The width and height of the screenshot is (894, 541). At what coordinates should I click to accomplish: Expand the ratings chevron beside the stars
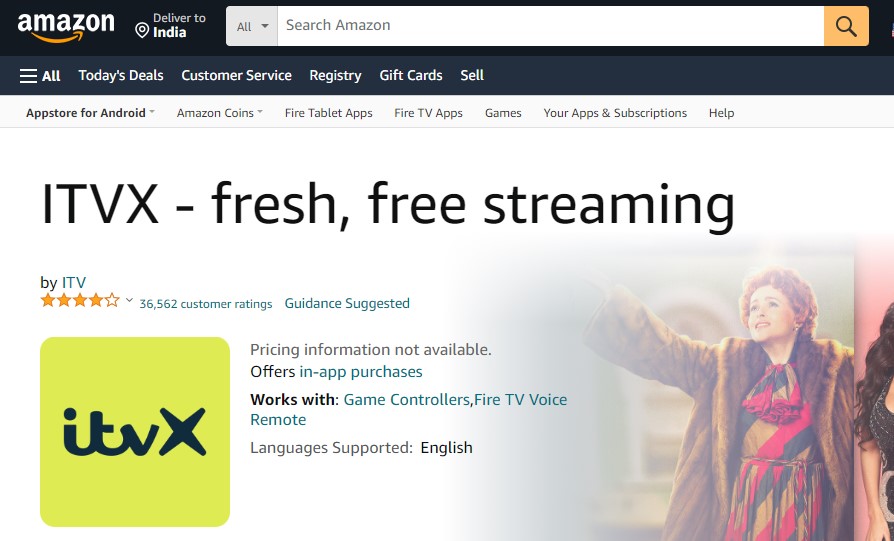(x=129, y=300)
